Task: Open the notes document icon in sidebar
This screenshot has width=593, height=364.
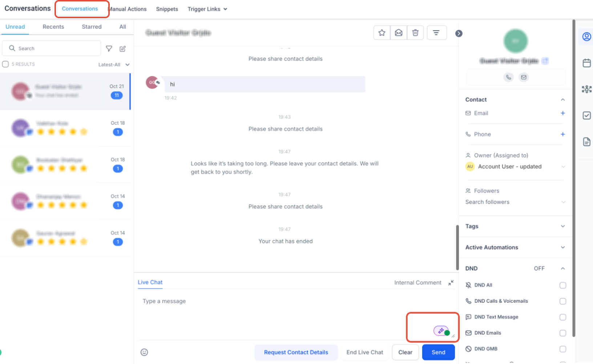Action: (x=586, y=142)
